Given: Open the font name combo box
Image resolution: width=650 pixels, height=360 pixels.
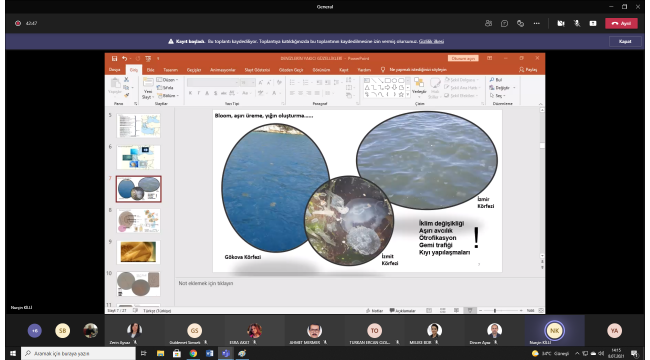Looking at the screenshot, I should point(213,83).
